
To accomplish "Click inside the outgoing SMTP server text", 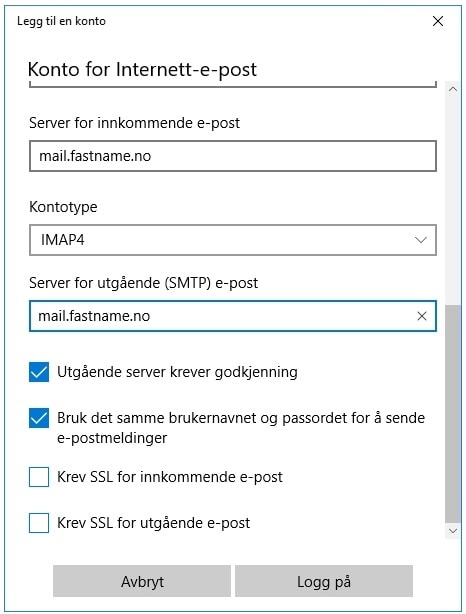I will coord(94,316).
